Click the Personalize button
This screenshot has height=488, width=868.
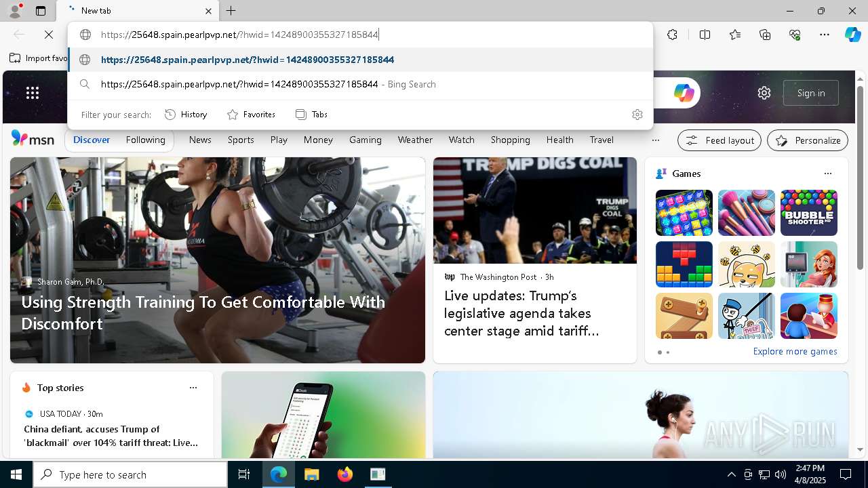click(808, 140)
